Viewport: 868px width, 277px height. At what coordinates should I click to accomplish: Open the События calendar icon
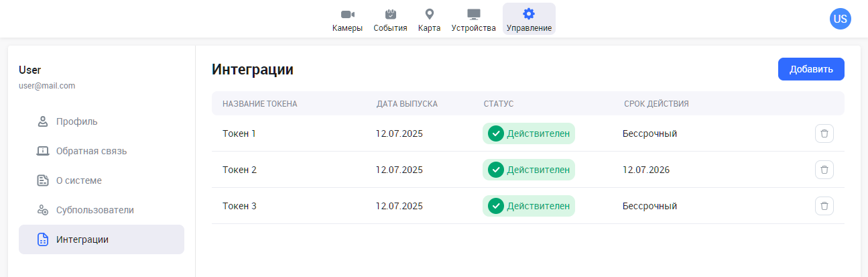pos(390,14)
